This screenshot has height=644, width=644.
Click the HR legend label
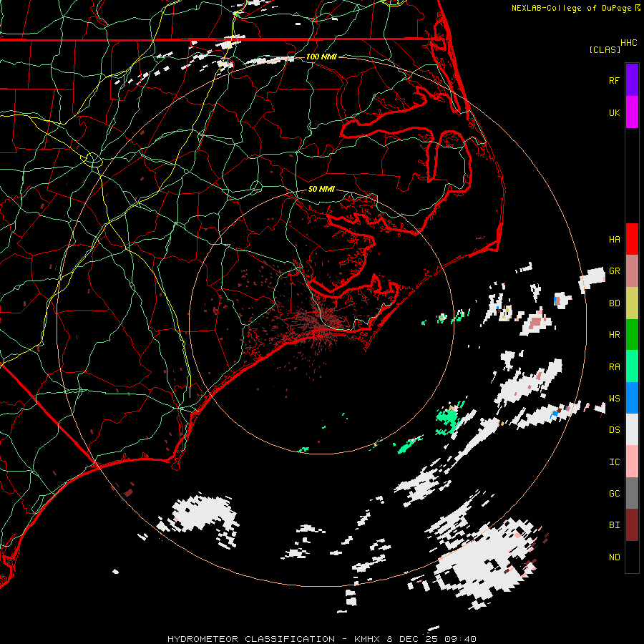coord(615,335)
